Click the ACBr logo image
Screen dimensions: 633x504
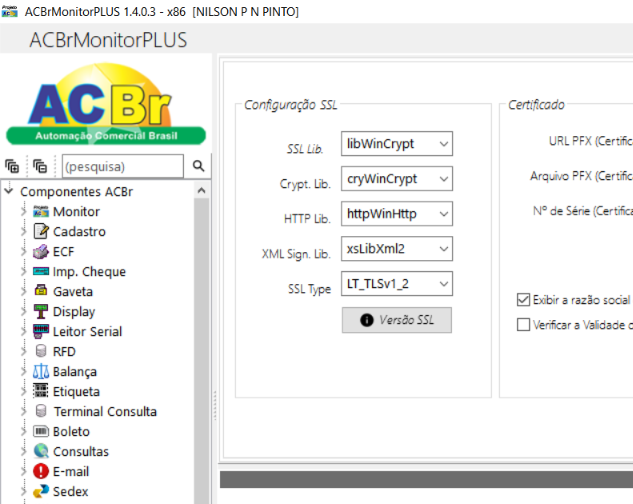tap(106, 104)
